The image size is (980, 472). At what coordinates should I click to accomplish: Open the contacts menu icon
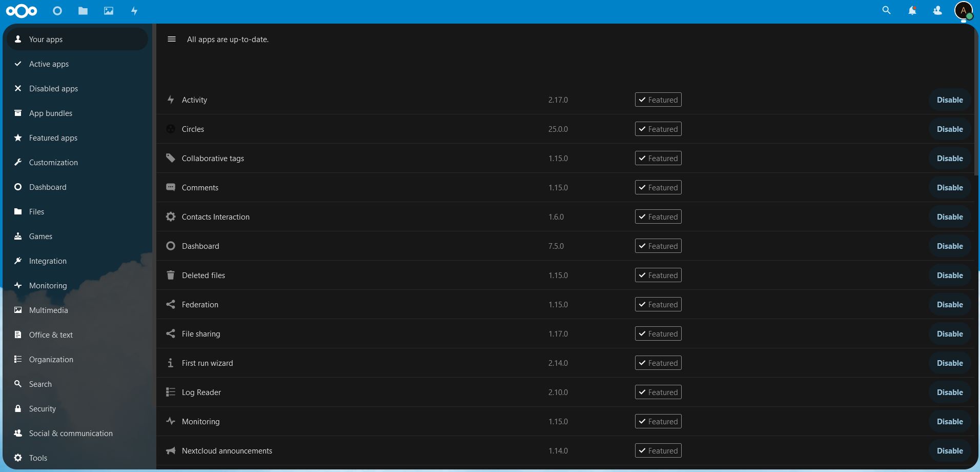937,10
